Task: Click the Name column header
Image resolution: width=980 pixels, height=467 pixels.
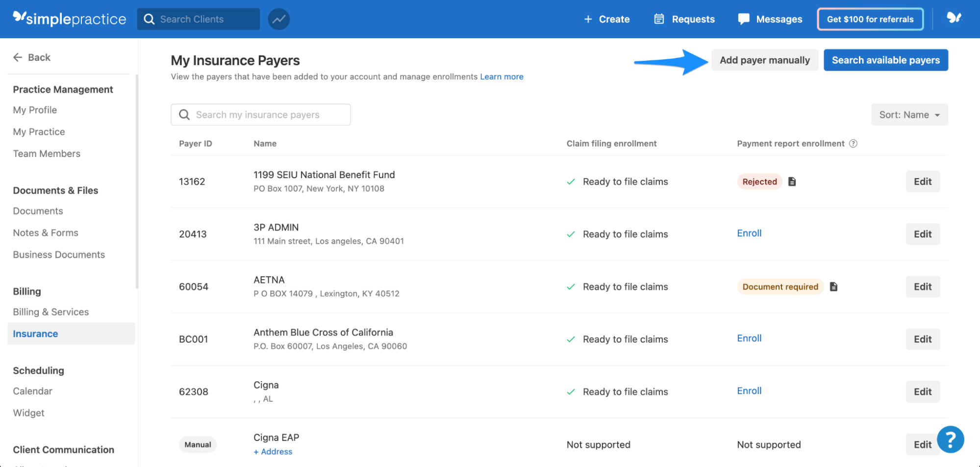Action: pos(265,143)
